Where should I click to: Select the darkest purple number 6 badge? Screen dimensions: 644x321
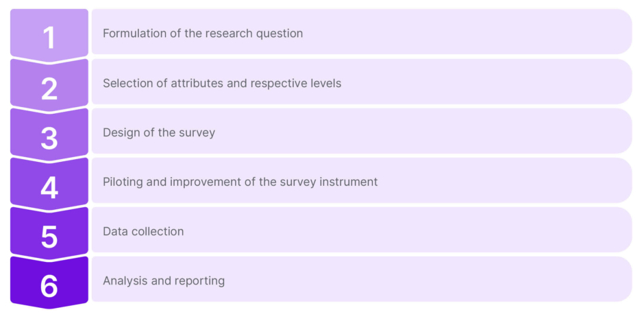(x=49, y=283)
